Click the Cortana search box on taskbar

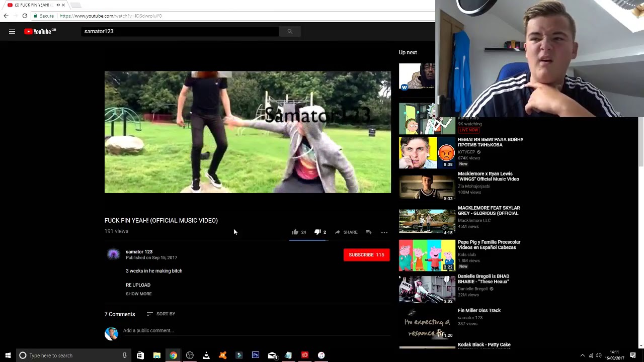click(73, 355)
